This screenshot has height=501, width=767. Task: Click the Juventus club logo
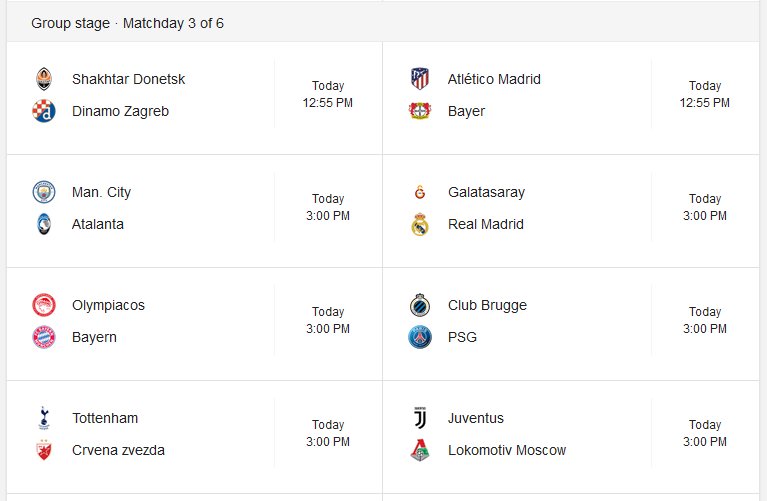pos(420,418)
